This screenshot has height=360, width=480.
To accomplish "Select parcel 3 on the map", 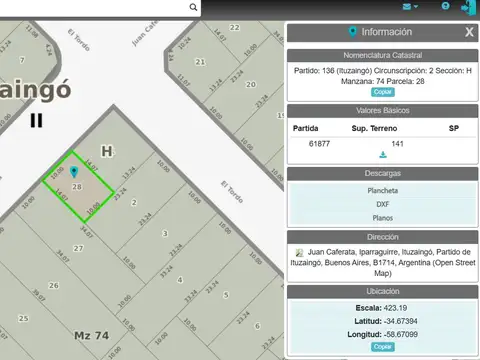I will pos(165,233).
